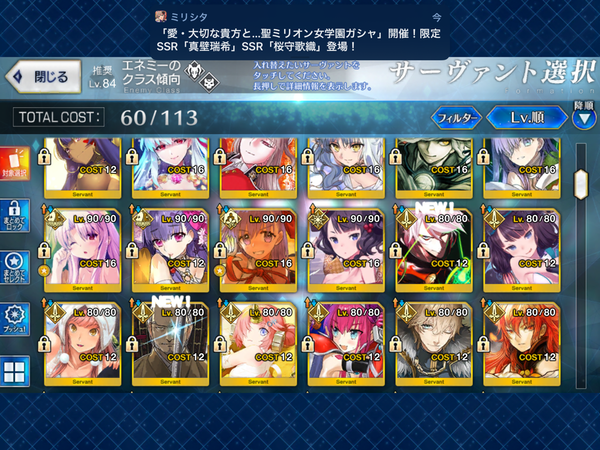Switch grid view with four-square icon

click(x=15, y=371)
